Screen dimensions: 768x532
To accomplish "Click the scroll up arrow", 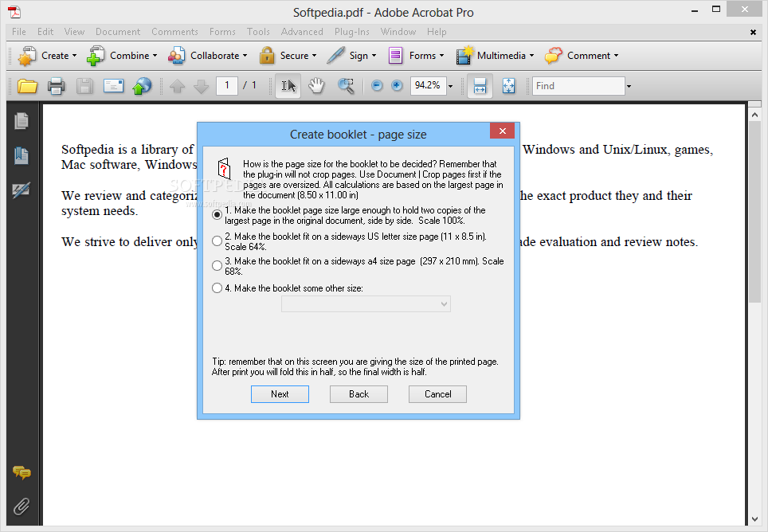I will tap(754, 115).
